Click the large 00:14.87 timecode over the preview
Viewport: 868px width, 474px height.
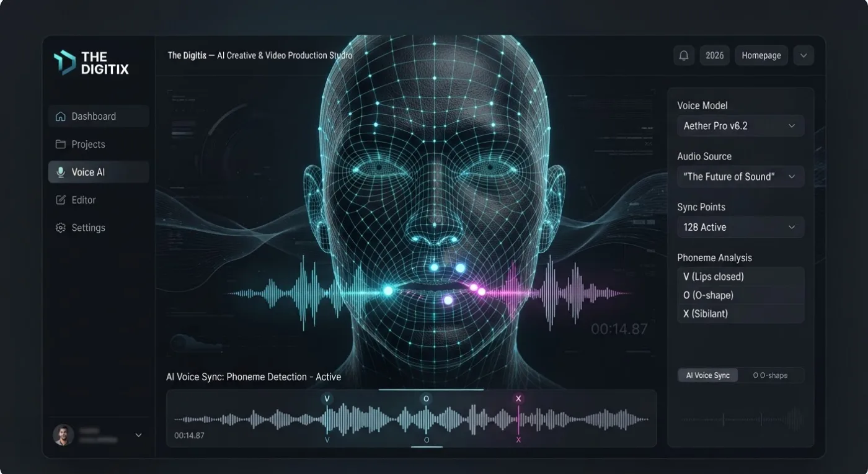(x=619, y=329)
